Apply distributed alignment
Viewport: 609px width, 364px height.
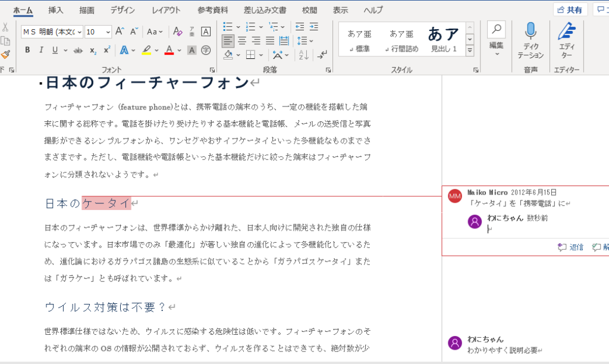point(284,40)
